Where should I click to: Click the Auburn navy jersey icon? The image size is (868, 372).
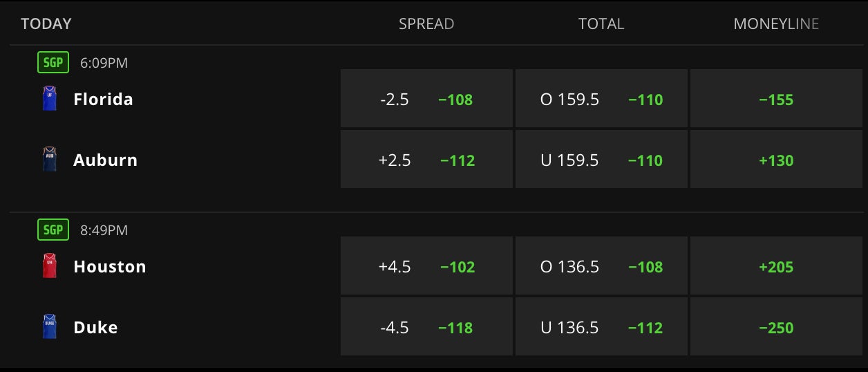point(50,160)
